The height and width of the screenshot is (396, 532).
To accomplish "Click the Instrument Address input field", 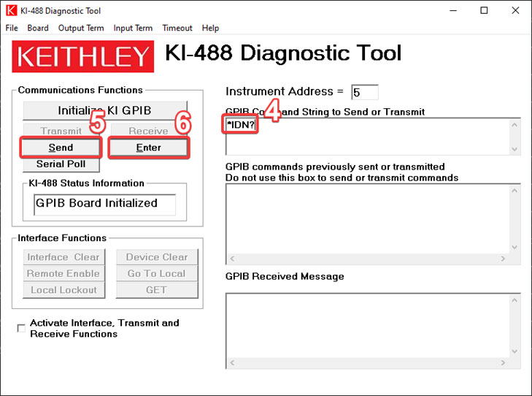I will (364, 92).
